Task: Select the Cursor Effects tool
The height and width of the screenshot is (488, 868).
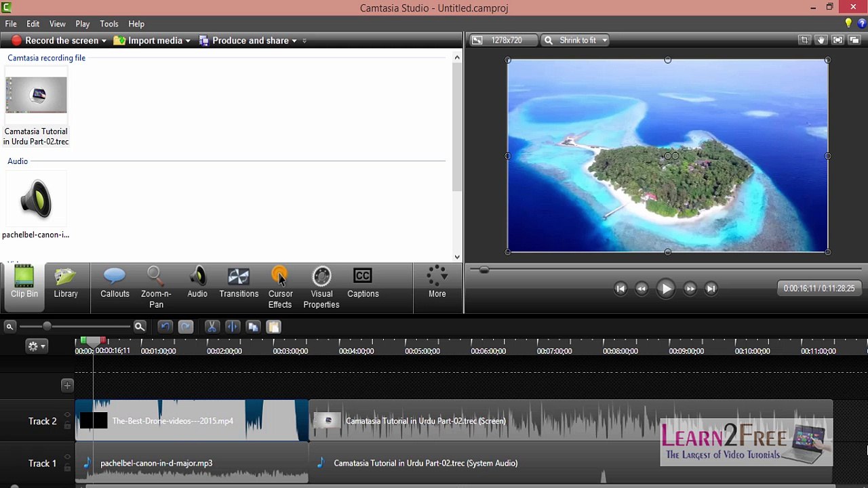Action: (280, 287)
